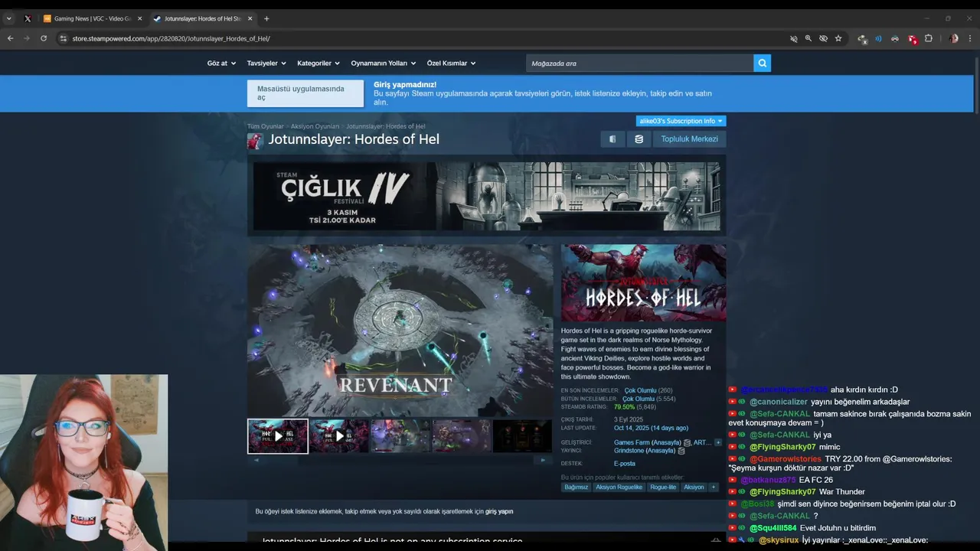Open the zoom magnifier icon in address bar
The width and height of the screenshot is (980, 551).
[x=808, y=38]
